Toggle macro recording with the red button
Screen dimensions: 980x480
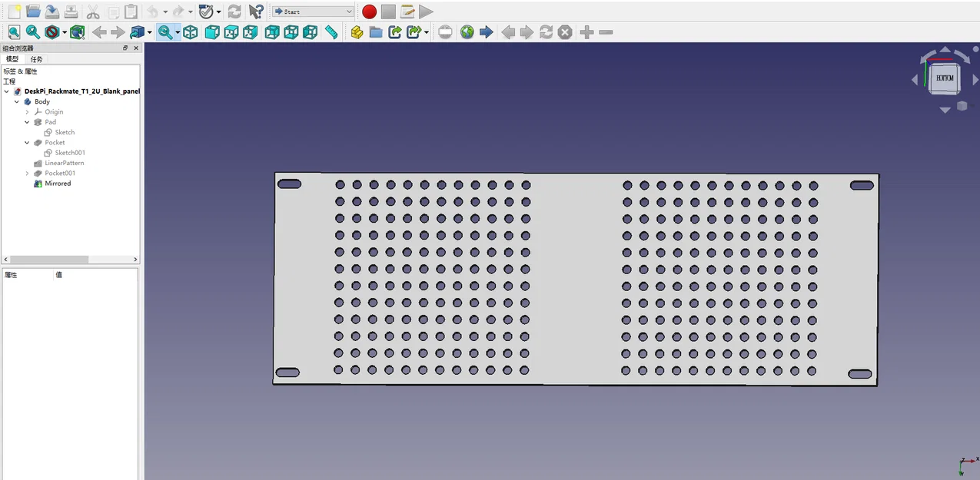click(x=368, y=12)
